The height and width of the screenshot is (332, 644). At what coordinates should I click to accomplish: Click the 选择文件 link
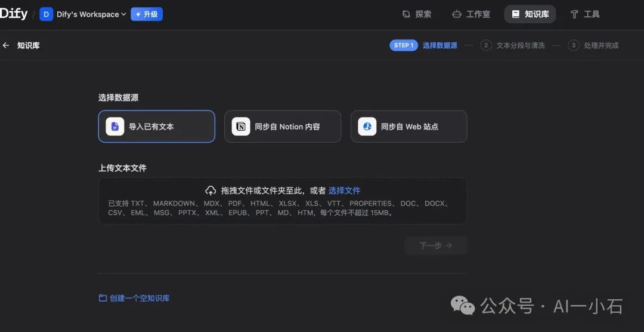(x=344, y=191)
